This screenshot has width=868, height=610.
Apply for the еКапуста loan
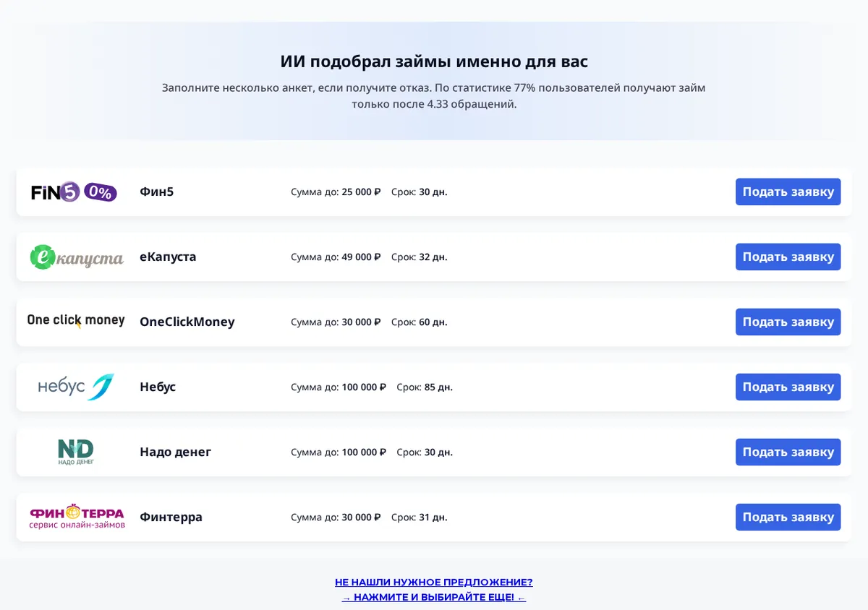click(x=788, y=257)
